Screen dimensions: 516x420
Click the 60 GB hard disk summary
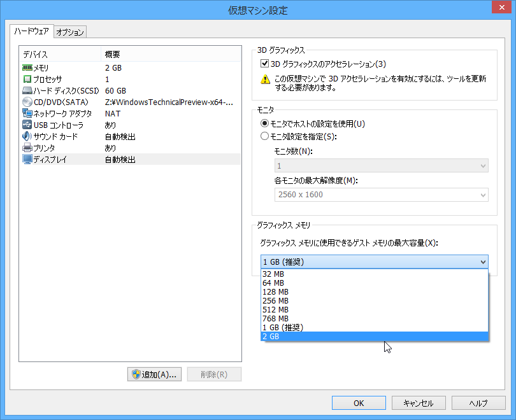tap(115, 91)
